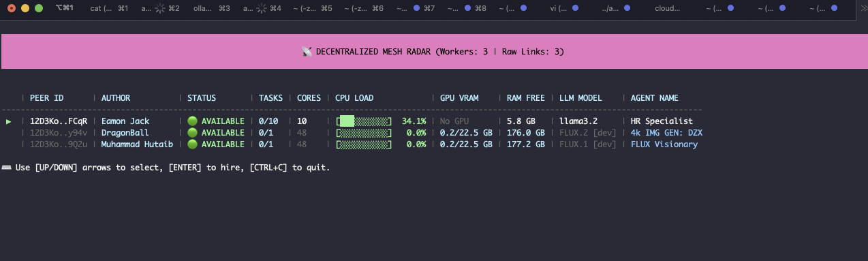Click the spinner icon on the ⌘2 tab

click(160, 9)
